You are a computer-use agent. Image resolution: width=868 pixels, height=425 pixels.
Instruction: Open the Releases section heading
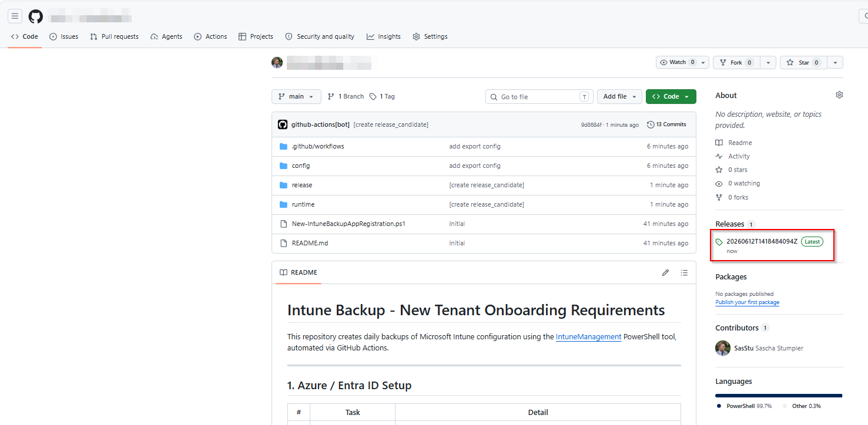pyautogui.click(x=730, y=224)
